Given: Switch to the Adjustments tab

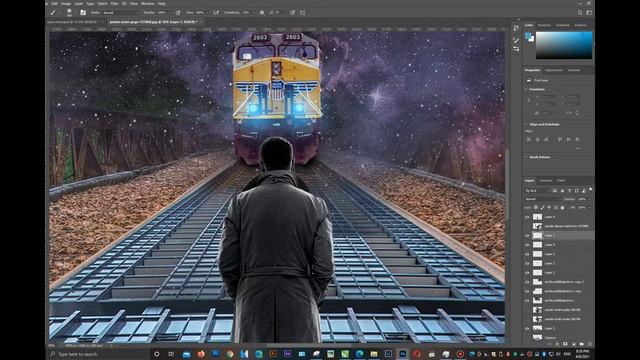Looking at the screenshot, I should [554, 70].
